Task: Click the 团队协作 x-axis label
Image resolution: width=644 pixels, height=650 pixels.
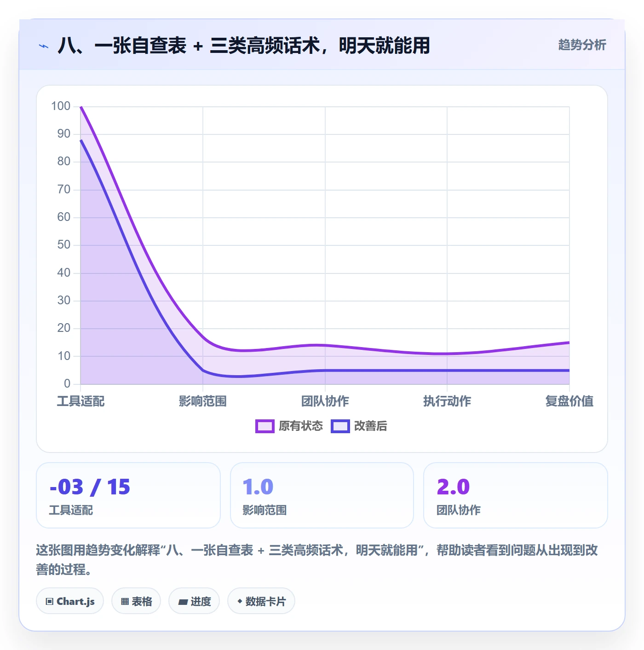Action: click(325, 401)
